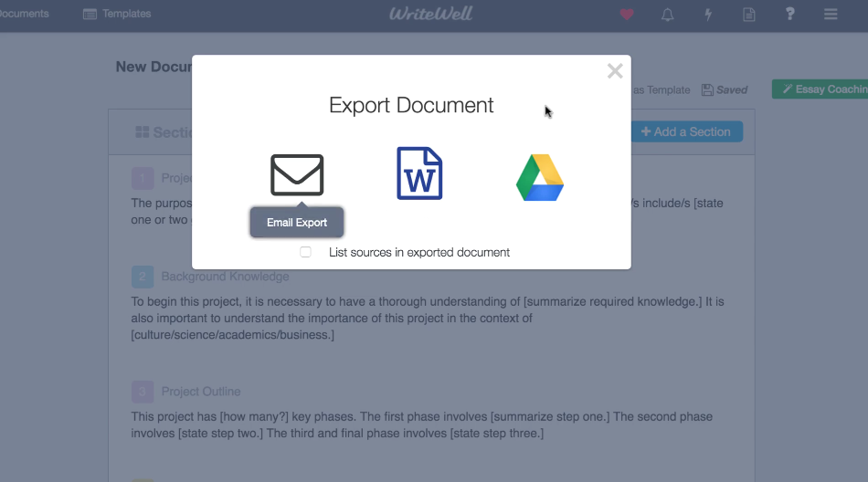Click the Sections grid icon

[x=143, y=131]
